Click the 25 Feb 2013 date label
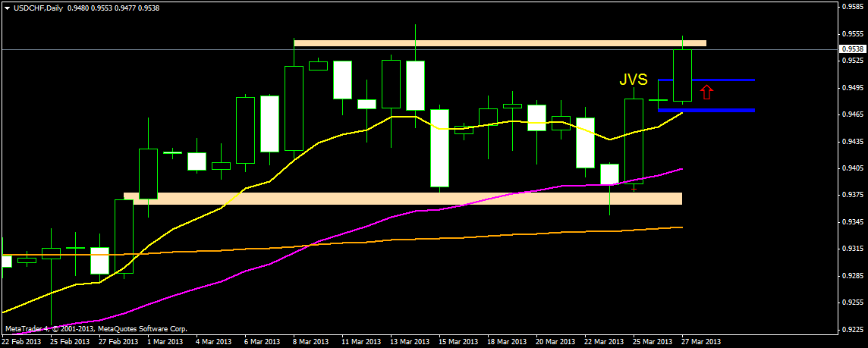Viewport: 868px width, 348px height. (x=70, y=342)
